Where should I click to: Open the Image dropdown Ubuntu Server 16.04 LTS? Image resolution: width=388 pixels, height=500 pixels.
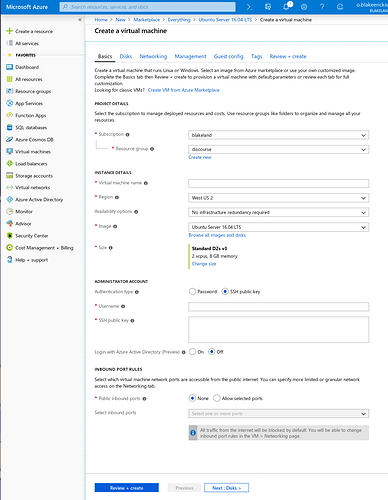pos(279,227)
